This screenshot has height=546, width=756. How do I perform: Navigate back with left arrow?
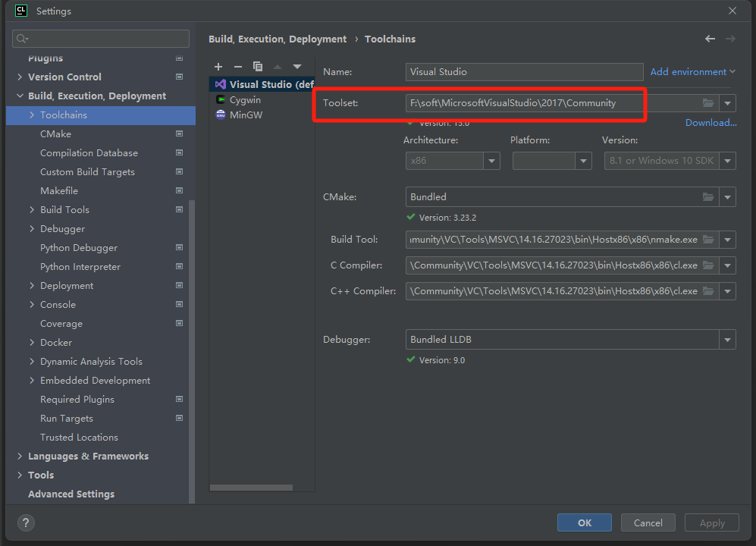710,39
